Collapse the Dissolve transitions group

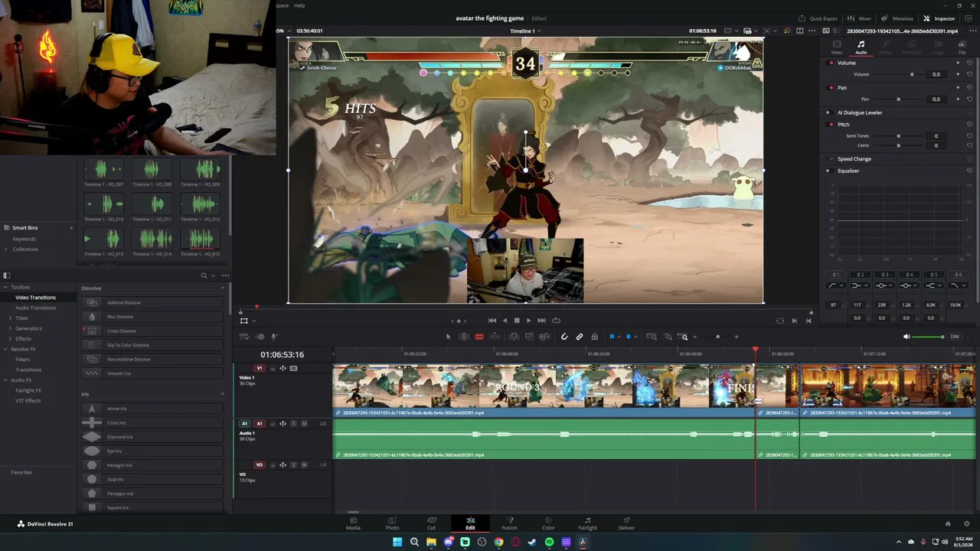tap(223, 288)
